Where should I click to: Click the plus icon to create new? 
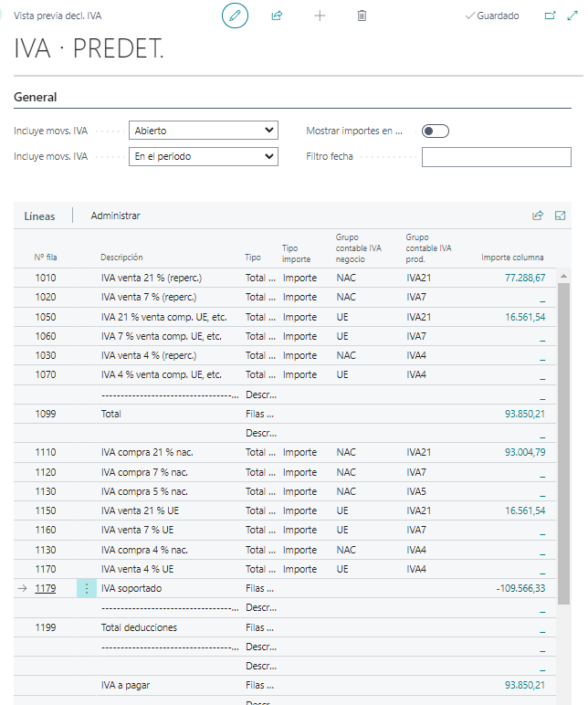pos(320,16)
